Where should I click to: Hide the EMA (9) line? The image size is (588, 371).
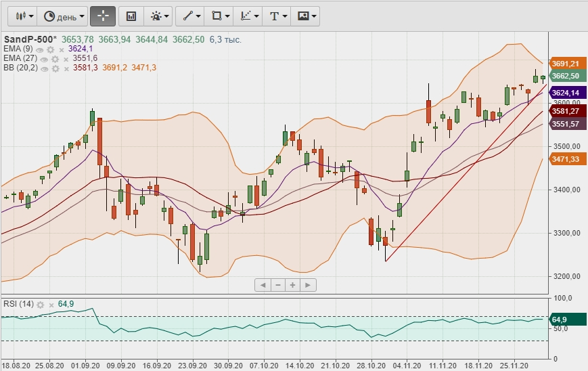40,49
